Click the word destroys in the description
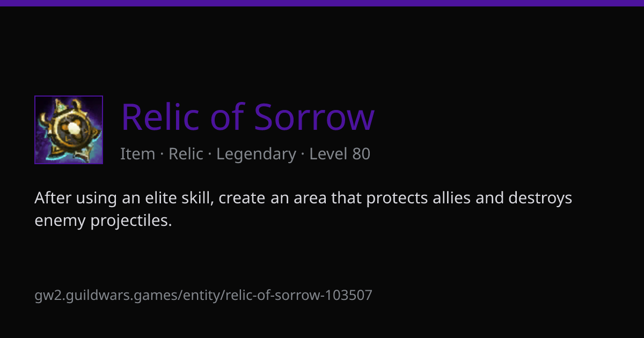This screenshot has height=338, width=644. 540,198
